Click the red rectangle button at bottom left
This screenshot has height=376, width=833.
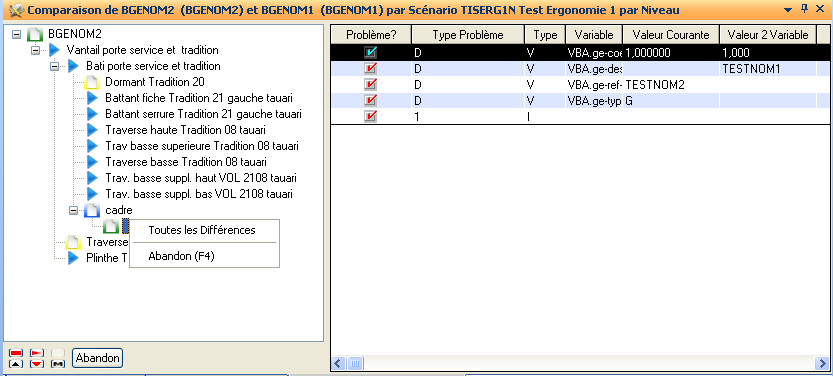pyautogui.click(x=16, y=353)
